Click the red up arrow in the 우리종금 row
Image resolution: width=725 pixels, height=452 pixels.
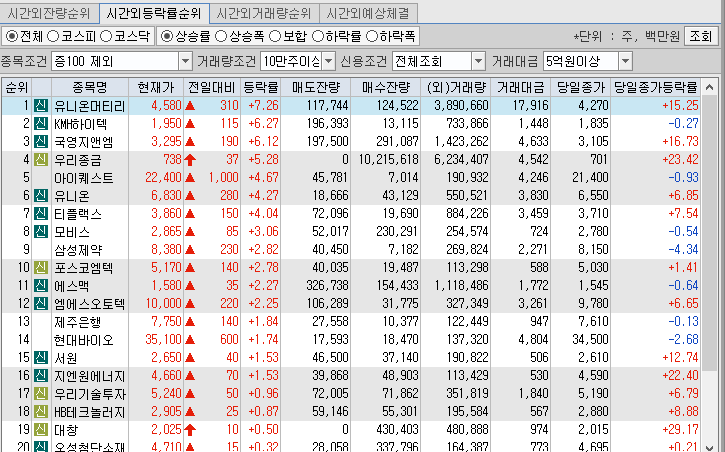pos(190,160)
